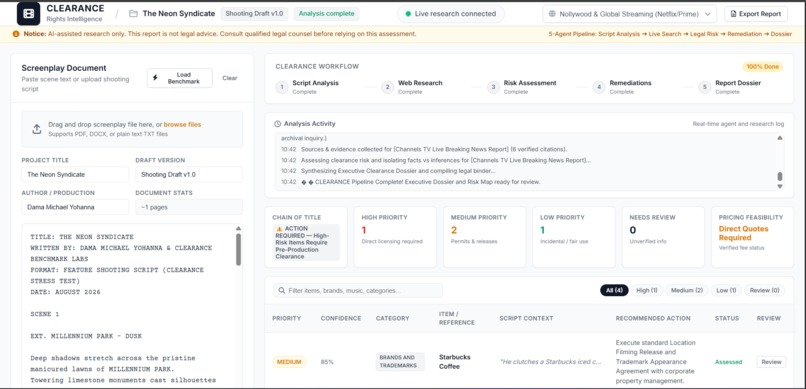Image resolution: width=806 pixels, height=389 pixels.
Task: Click the upload arrow icon in drop zone
Action: click(36, 129)
